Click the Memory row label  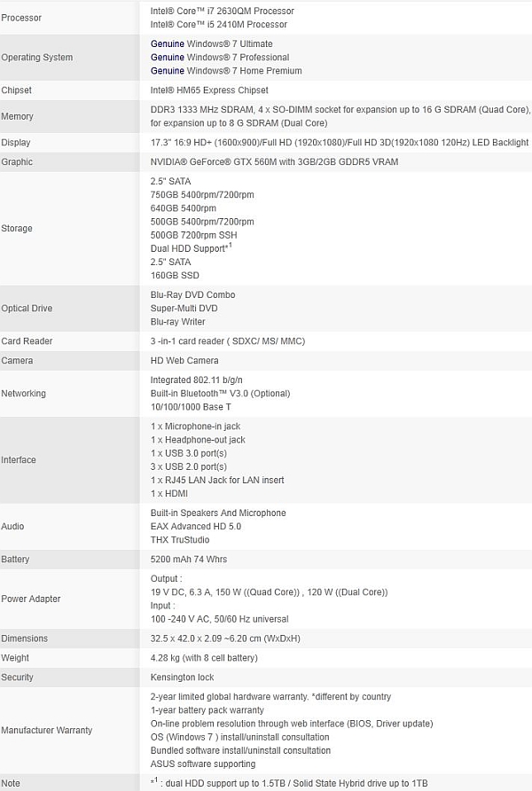click(18, 116)
